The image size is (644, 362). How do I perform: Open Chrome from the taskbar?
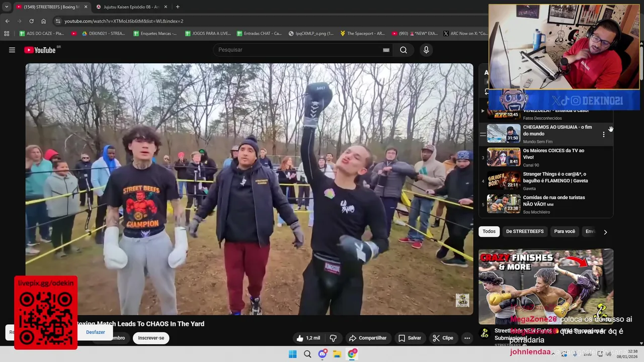(x=352, y=354)
